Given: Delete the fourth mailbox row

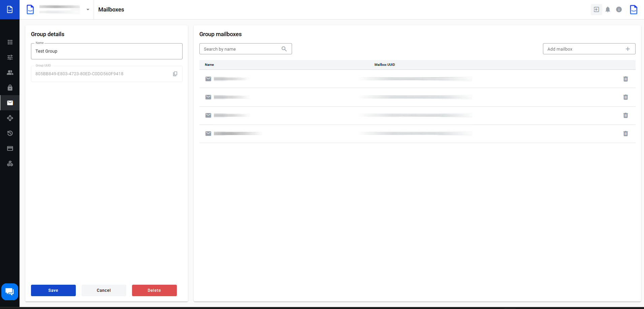Looking at the screenshot, I should (625, 134).
